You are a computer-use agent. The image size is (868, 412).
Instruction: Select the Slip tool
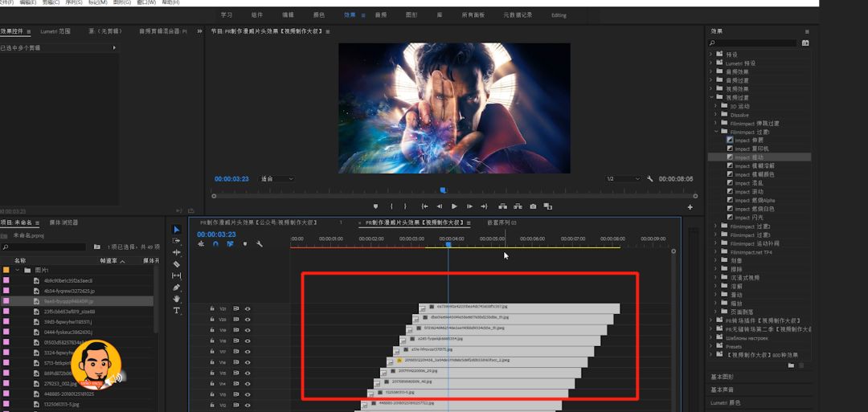[177, 275]
